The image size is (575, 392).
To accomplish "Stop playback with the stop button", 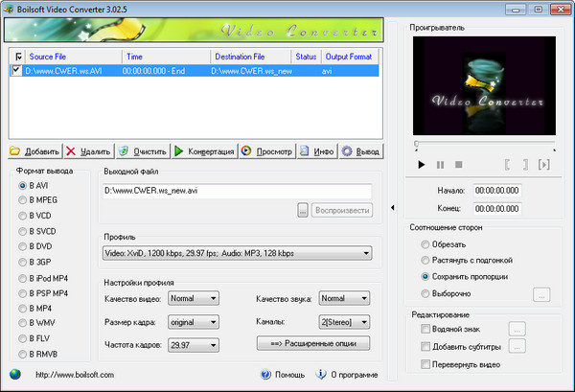I will [x=458, y=165].
